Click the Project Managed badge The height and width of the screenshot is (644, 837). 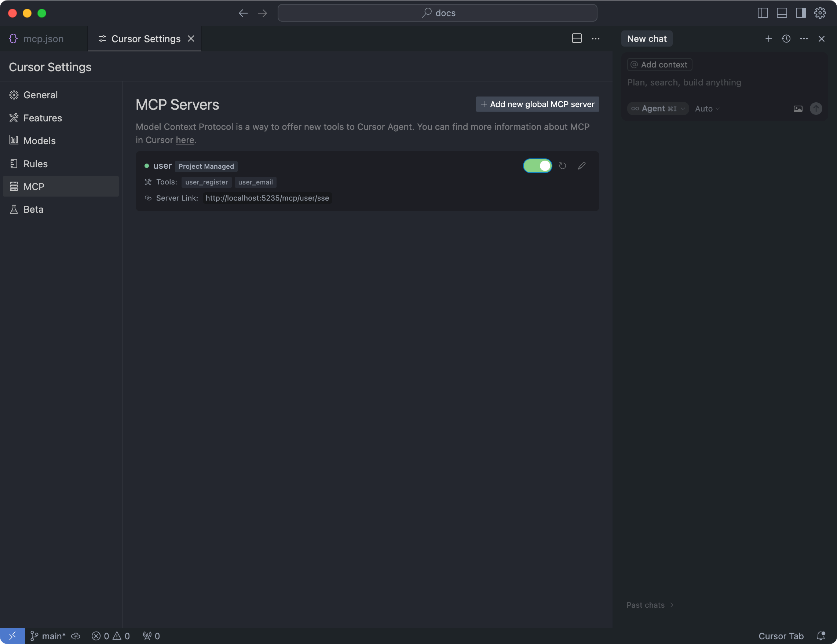click(206, 166)
